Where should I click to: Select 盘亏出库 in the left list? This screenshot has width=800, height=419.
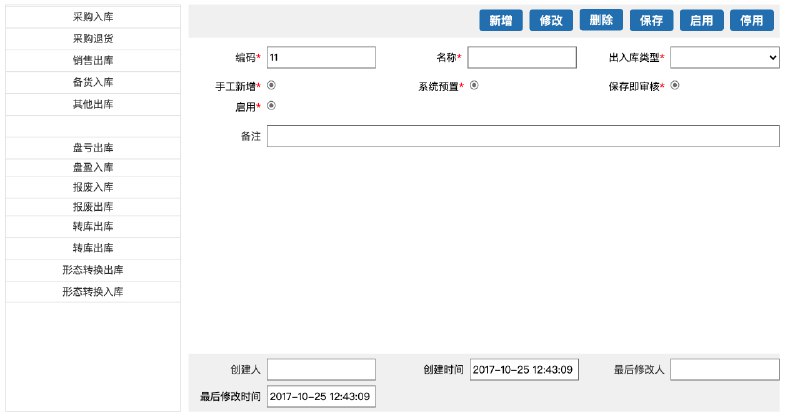[x=93, y=148]
